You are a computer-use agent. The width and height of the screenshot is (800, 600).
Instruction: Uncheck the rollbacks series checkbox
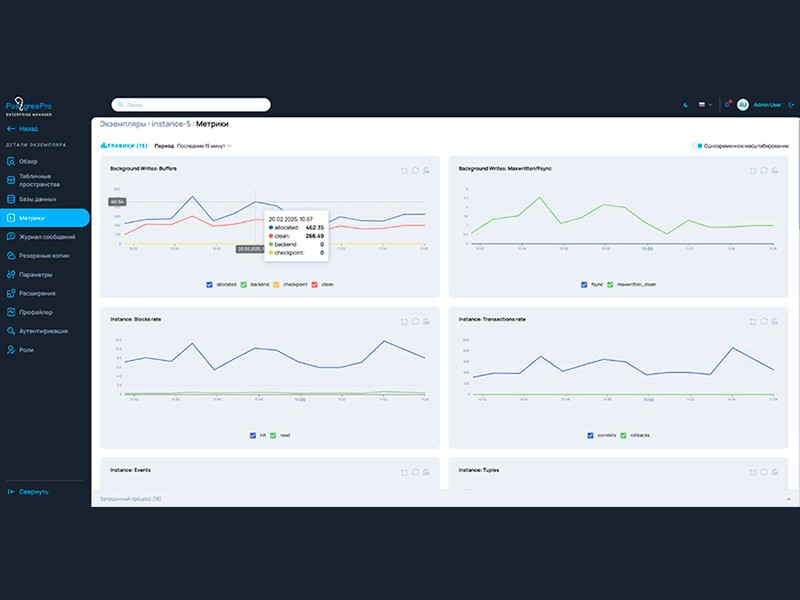click(623, 435)
